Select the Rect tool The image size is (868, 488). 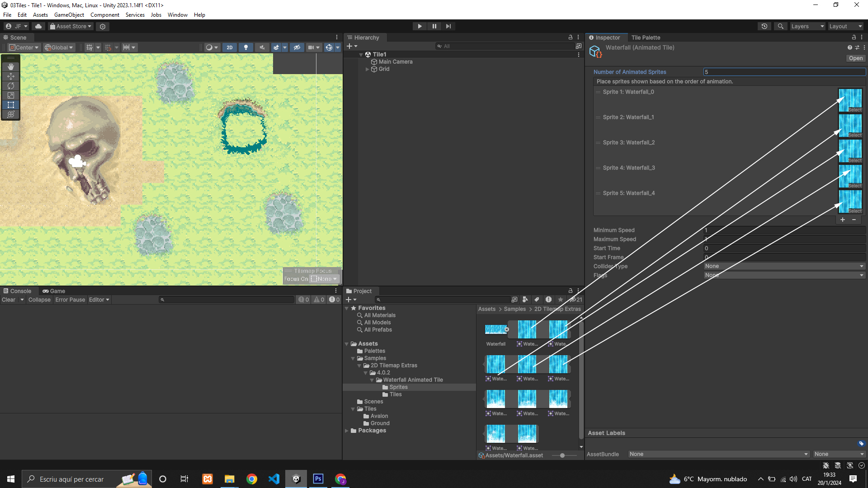pyautogui.click(x=11, y=104)
